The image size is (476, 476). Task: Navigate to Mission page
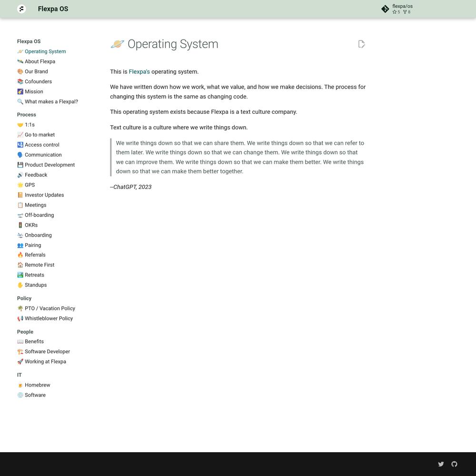click(x=30, y=91)
